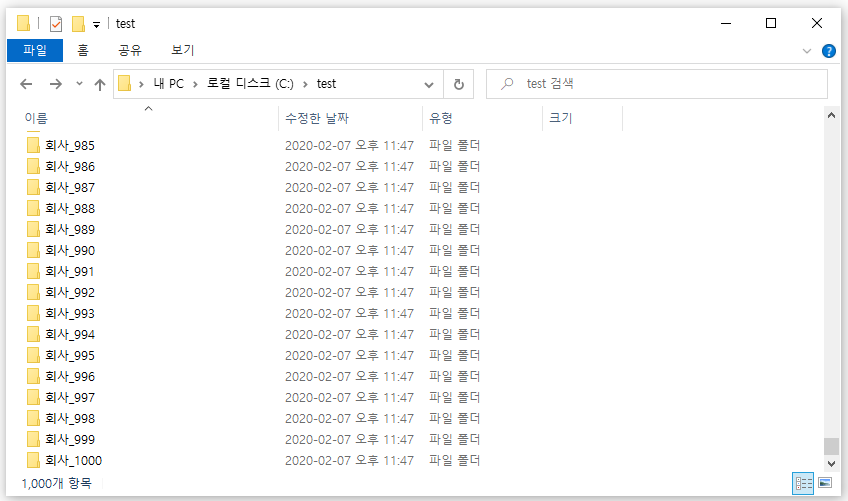The image size is (848, 501).
Task: Select folder icon of 회사_986
Action: [x=33, y=166]
